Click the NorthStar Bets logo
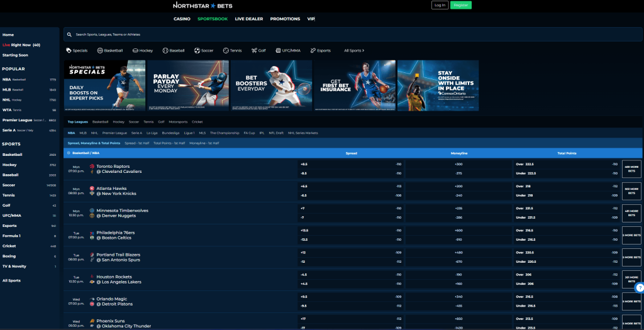 [x=203, y=5]
